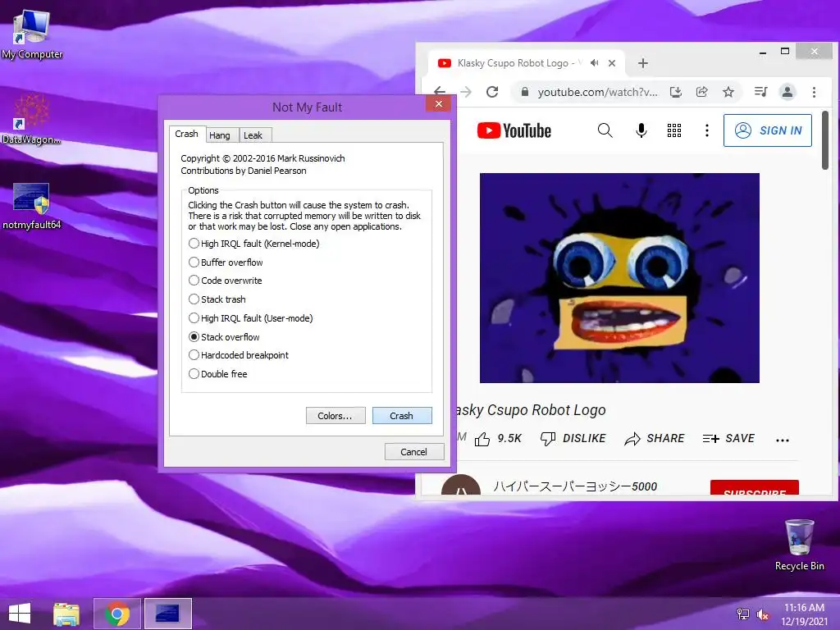840x630 pixels.
Task: Select the DataWagon desktop shortcut
Action: point(31,119)
